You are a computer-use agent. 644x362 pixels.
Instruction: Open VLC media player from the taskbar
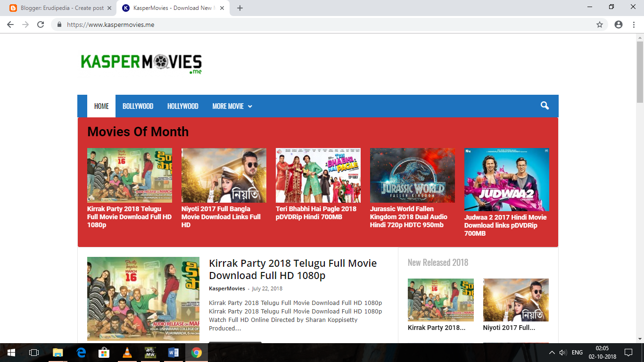[127, 353]
